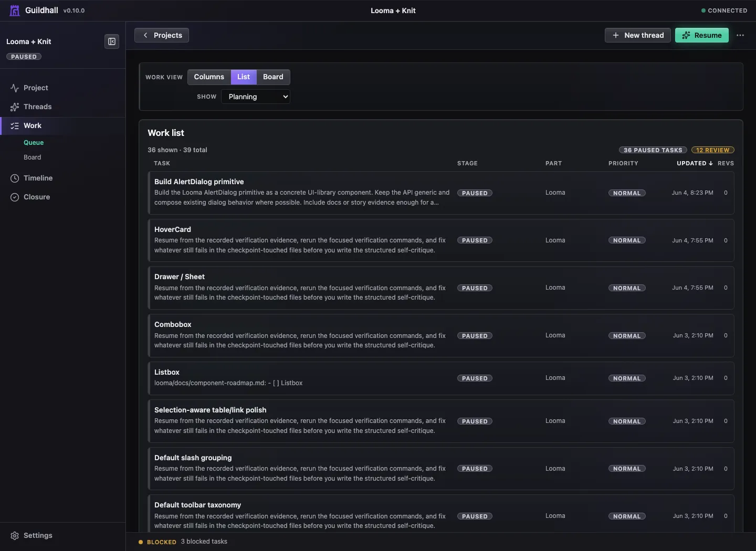Image resolution: width=756 pixels, height=551 pixels.
Task: Open the Queue sub-item under Work
Action: [x=34, y=143]
